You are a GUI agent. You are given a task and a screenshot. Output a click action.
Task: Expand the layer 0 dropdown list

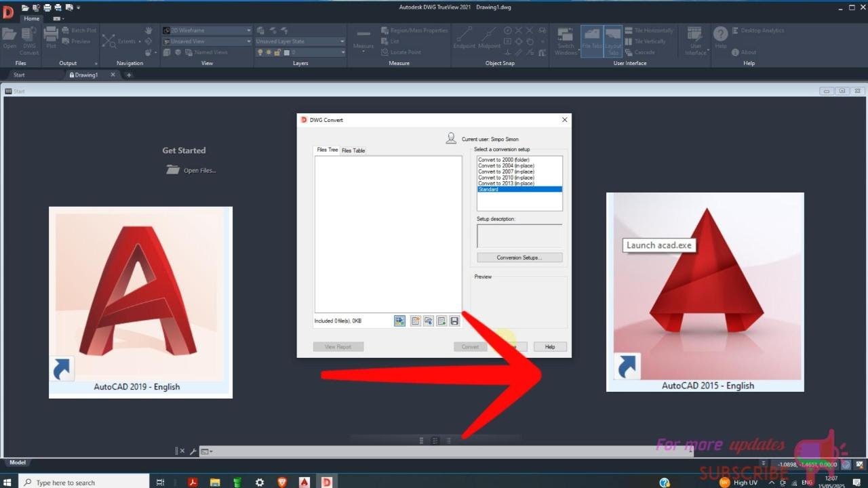point(342,52)
